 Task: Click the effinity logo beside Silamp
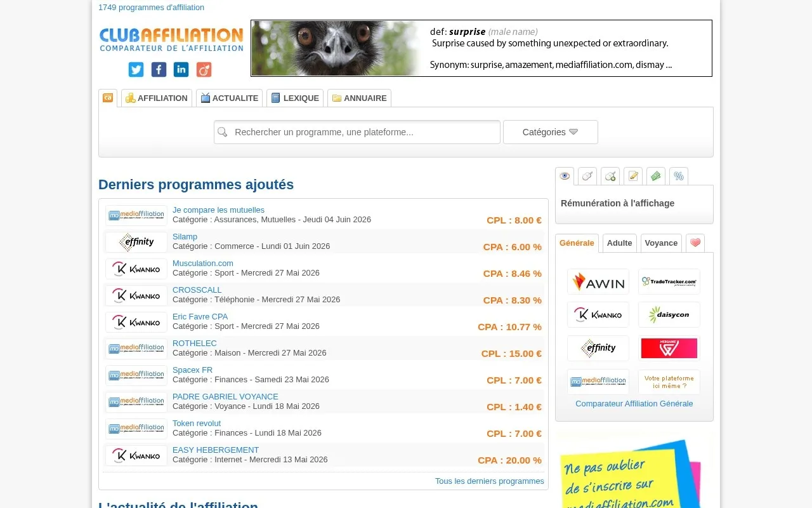click(x=136, y=242)
